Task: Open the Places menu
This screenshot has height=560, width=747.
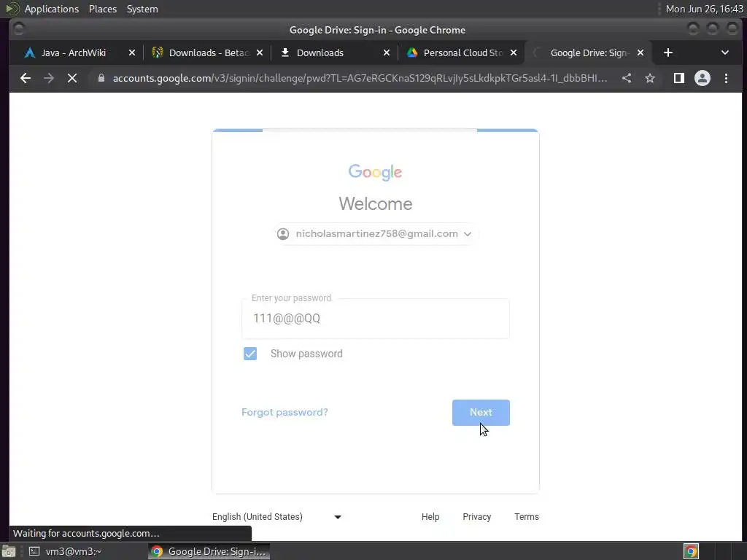Action: (102, 9)
